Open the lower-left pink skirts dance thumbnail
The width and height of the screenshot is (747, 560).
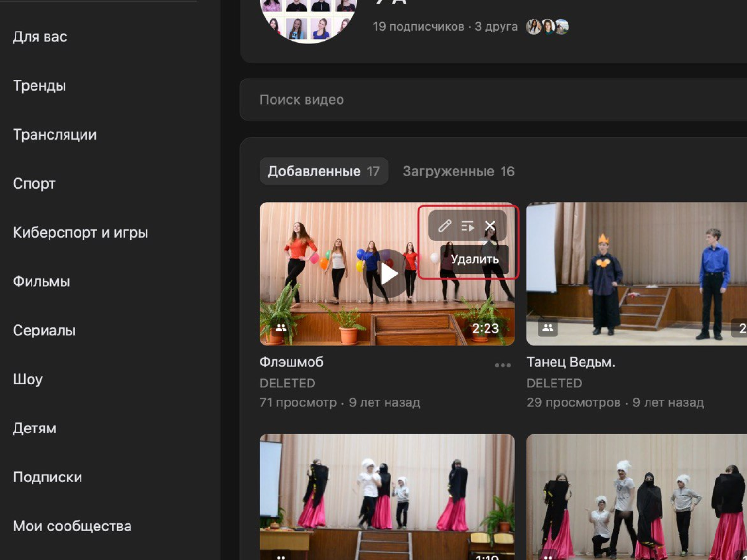tap(387, 497)
